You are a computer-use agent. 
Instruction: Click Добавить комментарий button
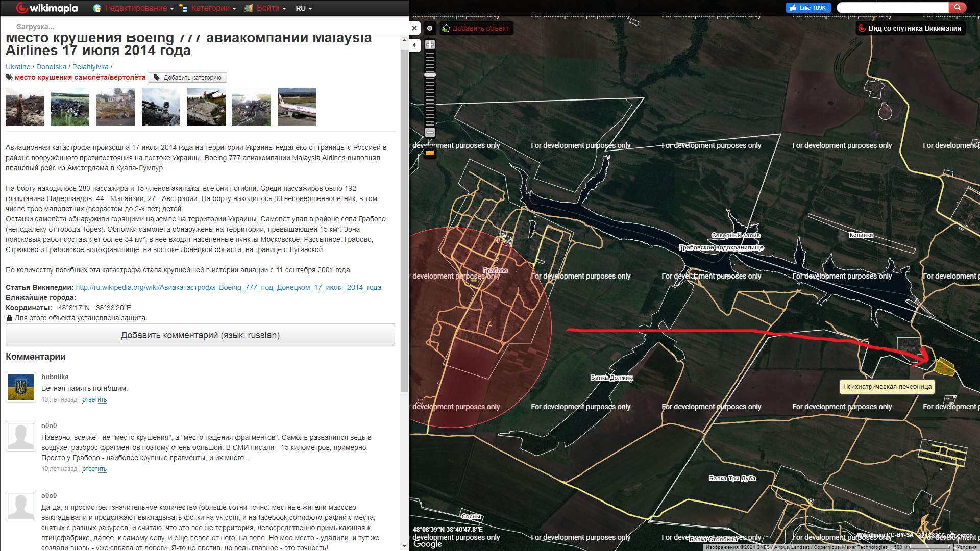[x=200, y=335]
